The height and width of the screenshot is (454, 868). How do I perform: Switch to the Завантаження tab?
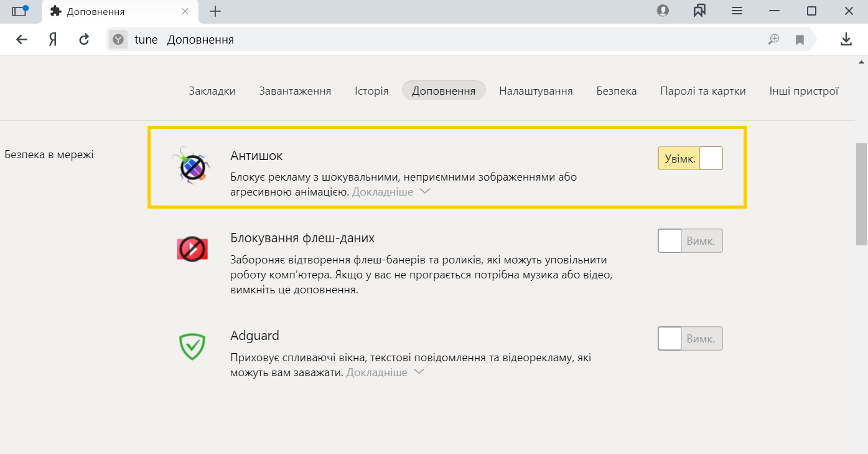pyautogui.click(x=295, y=91)
